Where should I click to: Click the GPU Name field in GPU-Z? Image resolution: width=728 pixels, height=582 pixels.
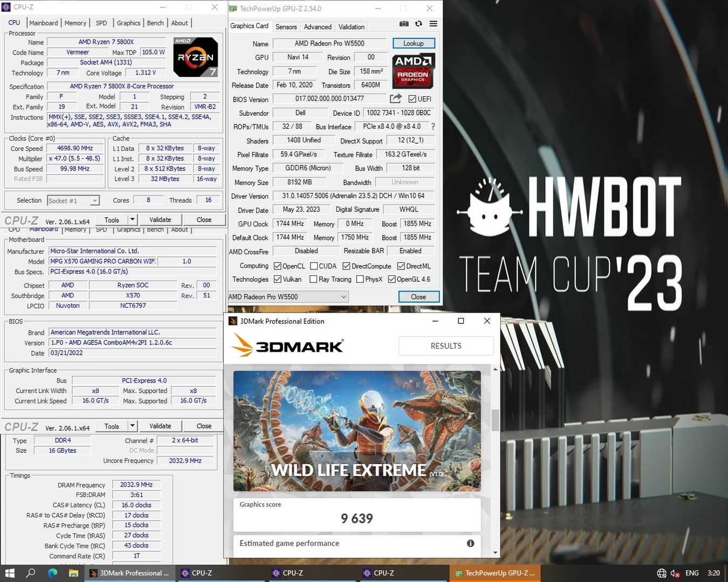click(329, 43)
